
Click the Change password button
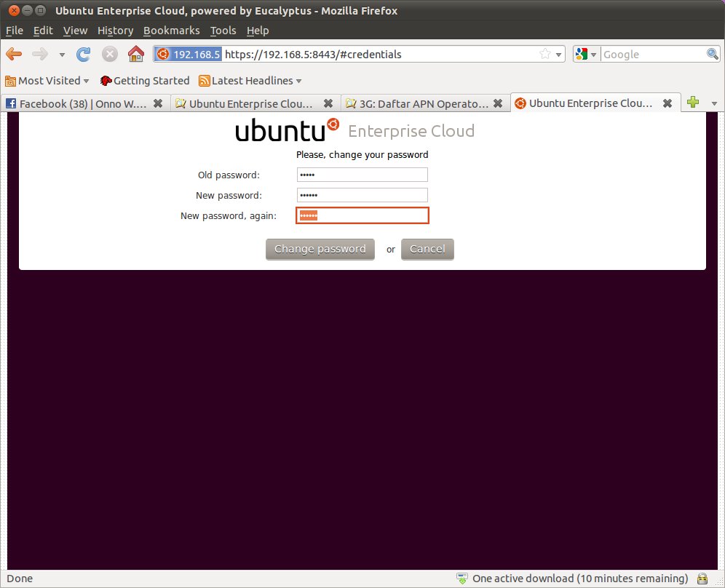pos(320,249)
